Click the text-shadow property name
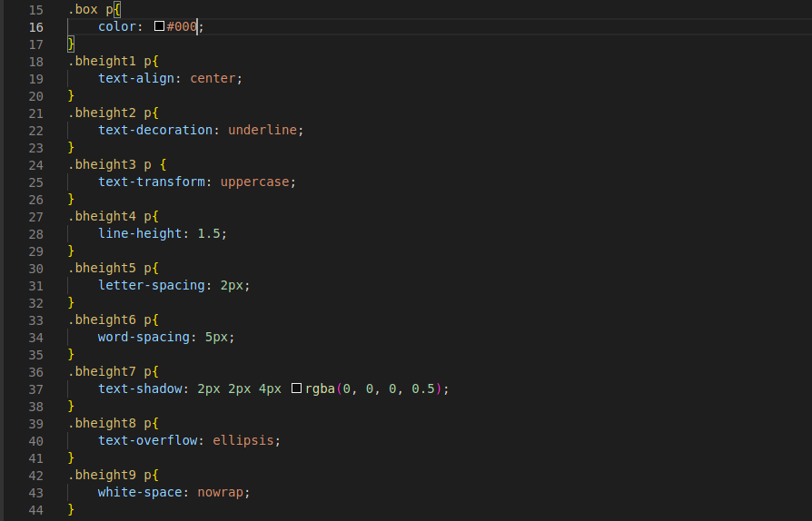Viewport: 812px width, 521px height. click(x=140, y=388)
